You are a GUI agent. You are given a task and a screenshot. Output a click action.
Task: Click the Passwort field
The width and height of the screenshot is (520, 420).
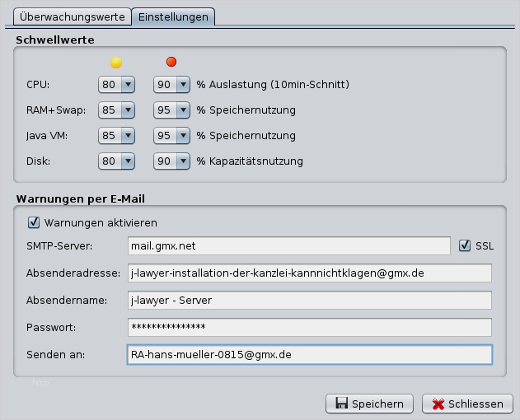[x=309, y=327]
